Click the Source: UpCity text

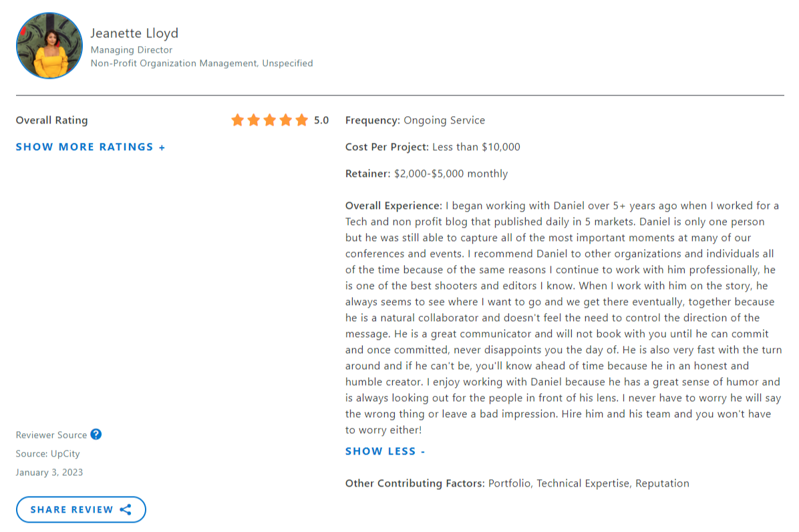tap(48, 454)
